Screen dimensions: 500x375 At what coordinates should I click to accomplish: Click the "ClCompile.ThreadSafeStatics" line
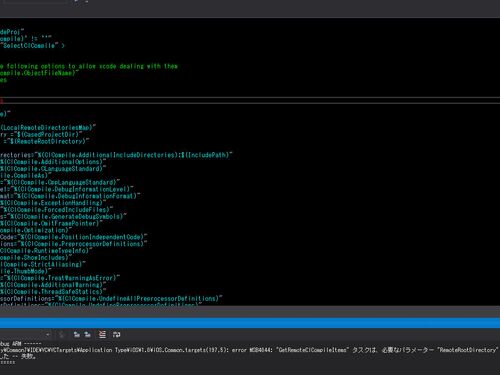point(53,292)
